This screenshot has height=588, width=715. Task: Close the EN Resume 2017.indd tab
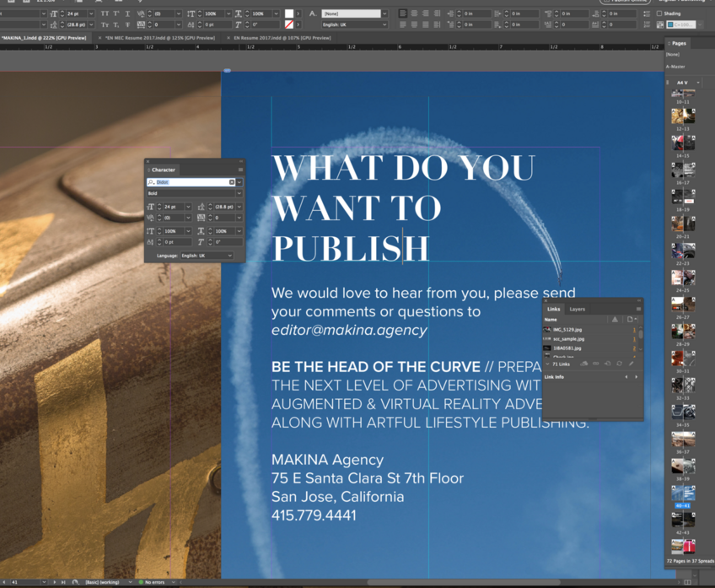click(228, 38)
